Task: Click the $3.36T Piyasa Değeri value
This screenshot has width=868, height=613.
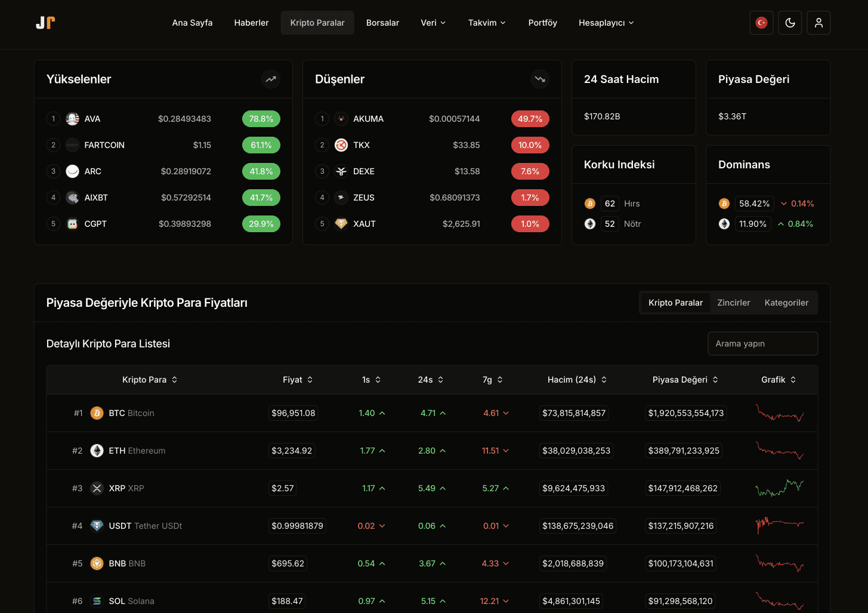Action: [732, 116]
